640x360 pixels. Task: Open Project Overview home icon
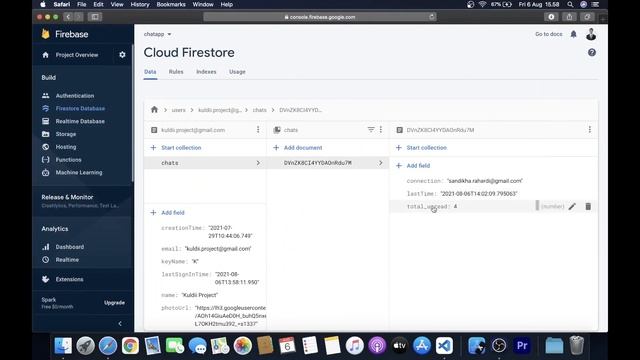[x=45, y=55]
